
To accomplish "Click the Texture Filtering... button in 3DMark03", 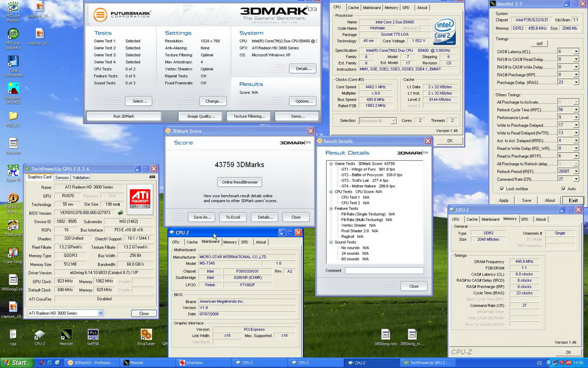I will tap(249, 116).
